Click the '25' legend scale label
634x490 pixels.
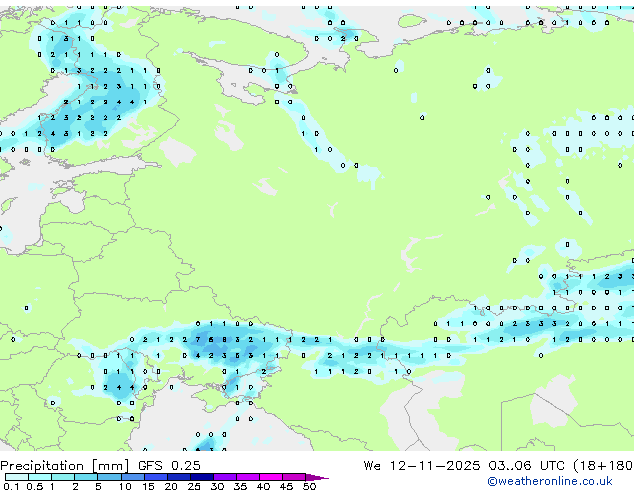click(194, 486)
